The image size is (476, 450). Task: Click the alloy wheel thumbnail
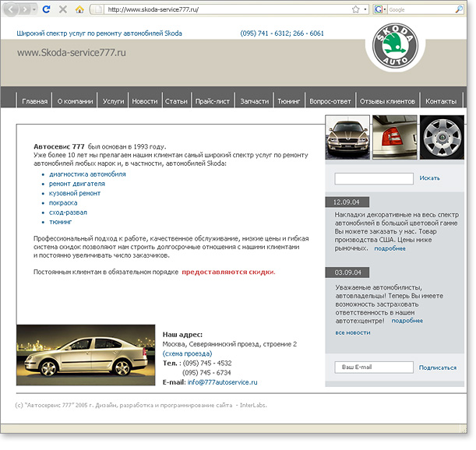442,137
